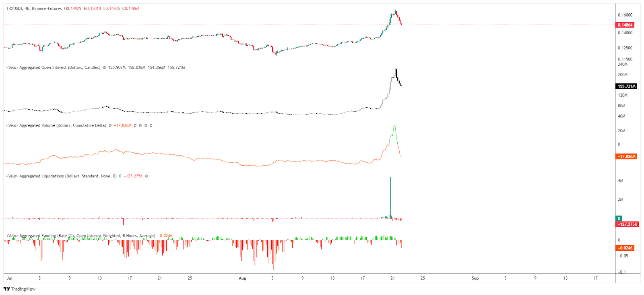
Task: Click the black 155.721M open interest axis label
Action: tap(627, 86)
